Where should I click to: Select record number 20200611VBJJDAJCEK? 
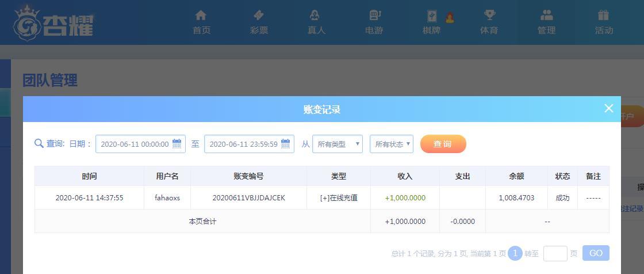coord(248,198)
